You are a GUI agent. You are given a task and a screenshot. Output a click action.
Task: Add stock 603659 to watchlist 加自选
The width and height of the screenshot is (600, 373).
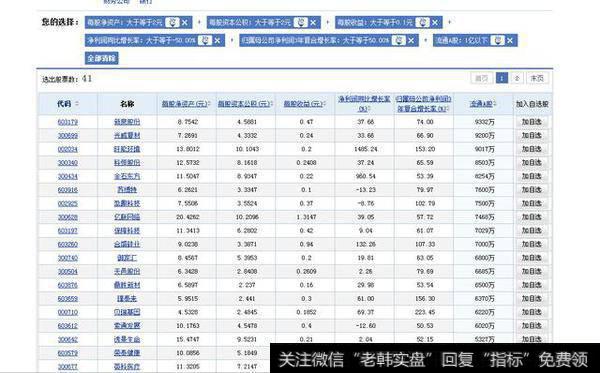tap(532, 299)
